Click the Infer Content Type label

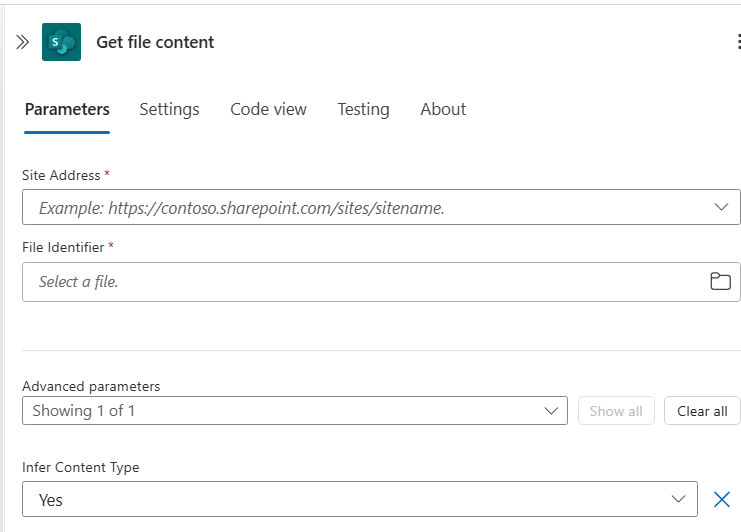tap(81, 467)
